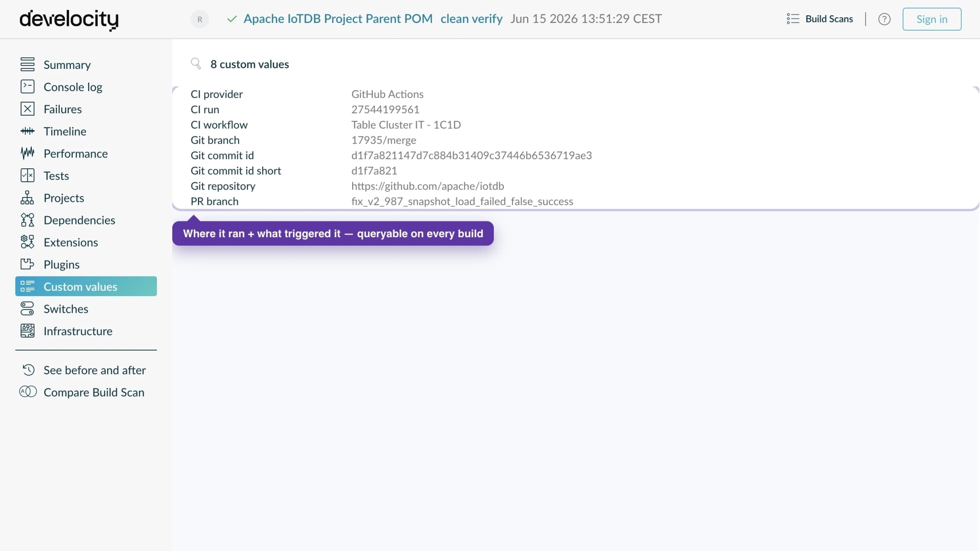
Task: Click the Git branch value 17935/merge
Action: (x=384, y=140)
